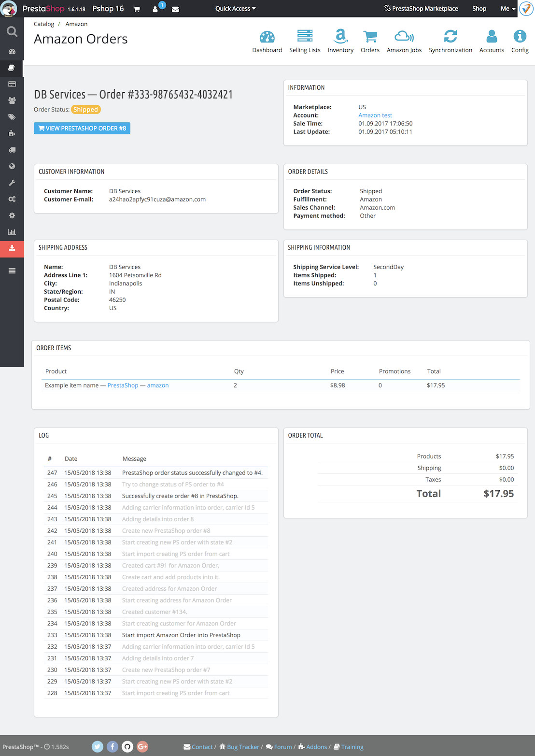Toggle the hamburger menu icon in sidebar
The image size is (535, 756).
pos(12,271)
